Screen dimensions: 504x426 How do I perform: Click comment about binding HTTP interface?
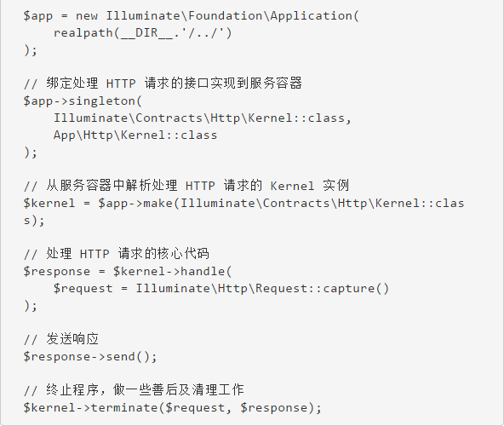[163, 83]
